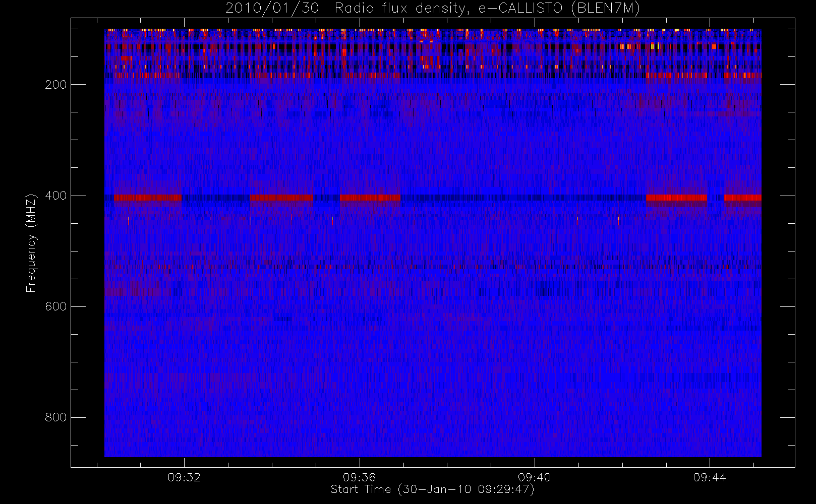Click the '09:32' time tick label
Viewport: 816px width, 504px height.
point(184,477)
